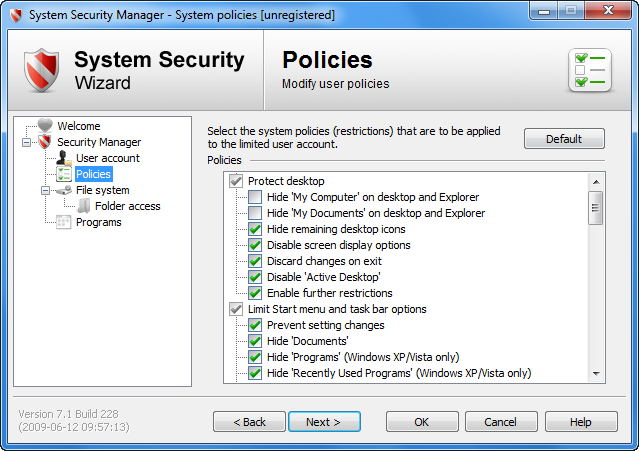Reset policies with the Default button

pos(564,139)
